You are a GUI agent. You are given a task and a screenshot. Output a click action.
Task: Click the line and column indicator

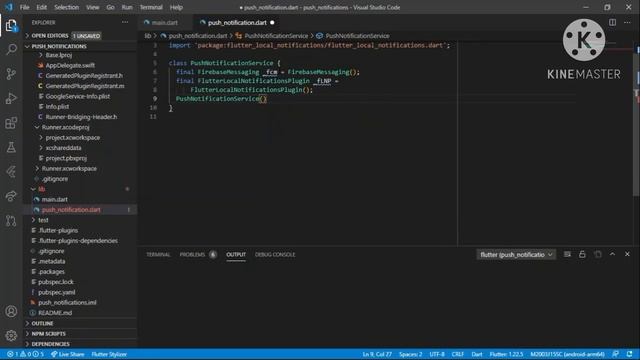[377, 354]
